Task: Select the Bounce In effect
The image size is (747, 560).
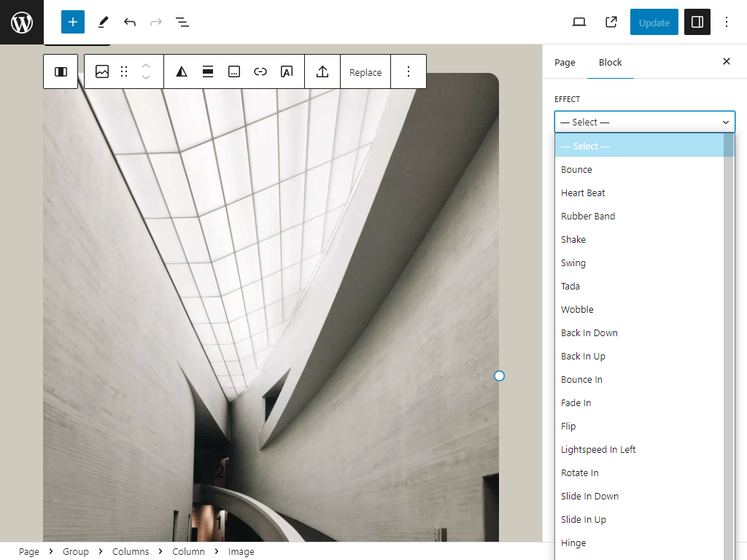Action: (x=639, y=379)
